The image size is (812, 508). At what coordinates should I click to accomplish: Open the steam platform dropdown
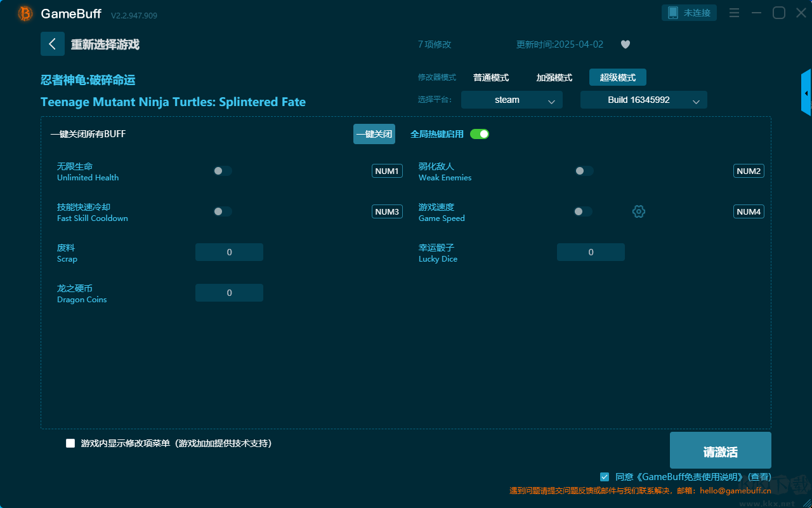[x=511, y=100]
